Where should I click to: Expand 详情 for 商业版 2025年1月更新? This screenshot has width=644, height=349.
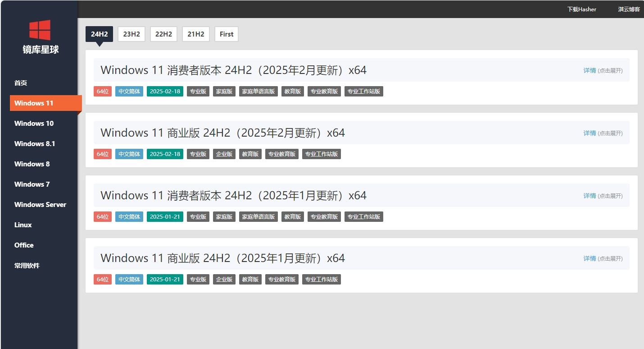point(590,258)
